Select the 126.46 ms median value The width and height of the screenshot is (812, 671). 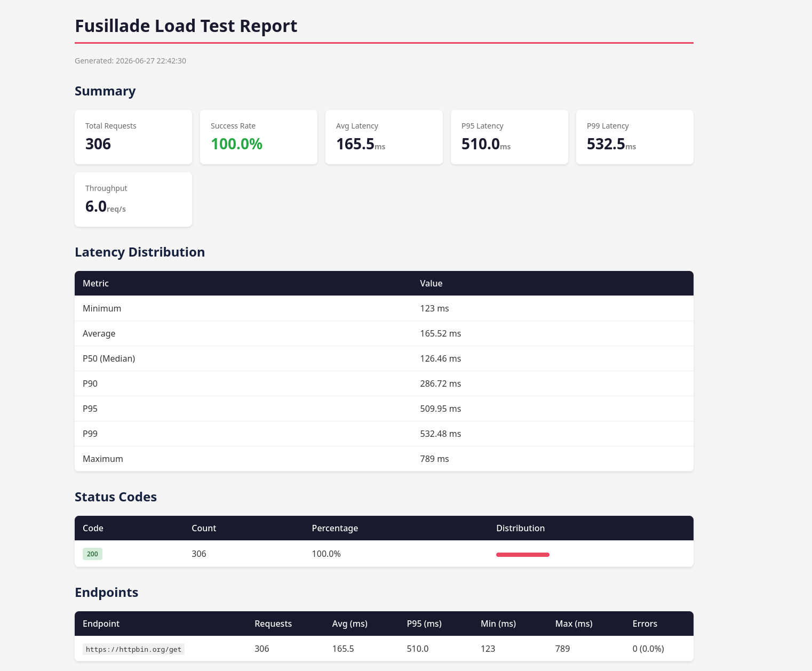point(440,358)
